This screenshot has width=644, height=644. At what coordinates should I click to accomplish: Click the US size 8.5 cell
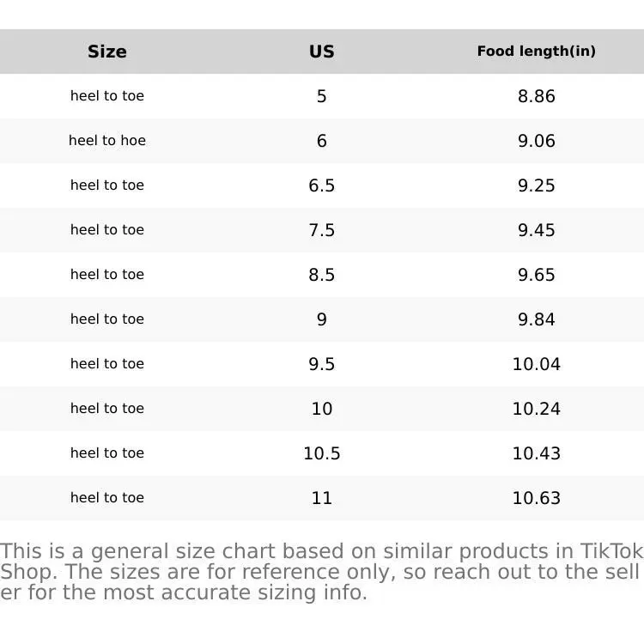pyautogui.click(x=322, y=275)
